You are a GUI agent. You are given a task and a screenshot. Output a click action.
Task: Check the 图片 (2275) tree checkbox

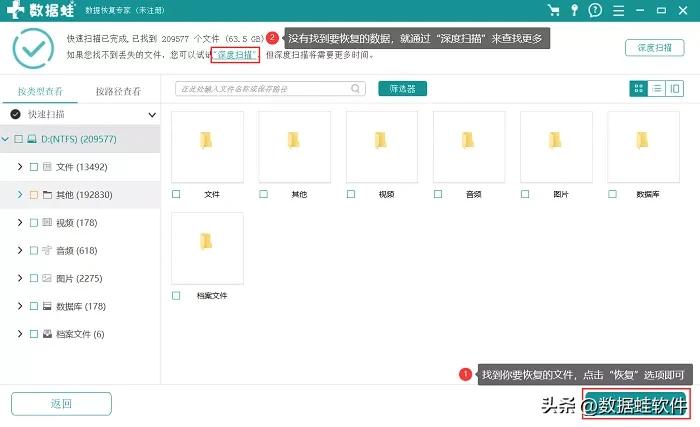[33, 278]
